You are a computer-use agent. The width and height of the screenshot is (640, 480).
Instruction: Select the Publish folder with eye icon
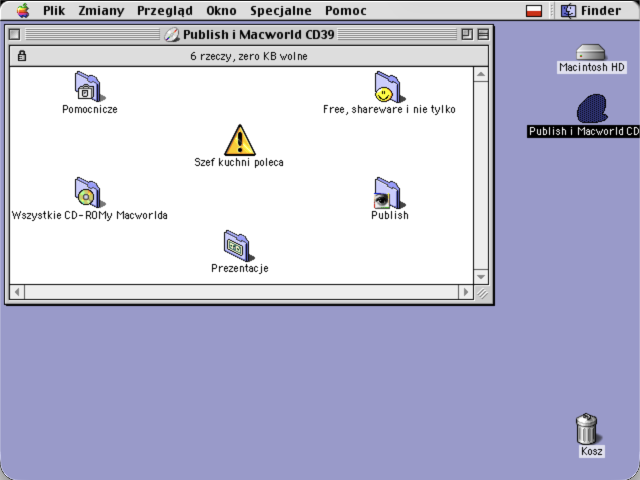point(389,193)
